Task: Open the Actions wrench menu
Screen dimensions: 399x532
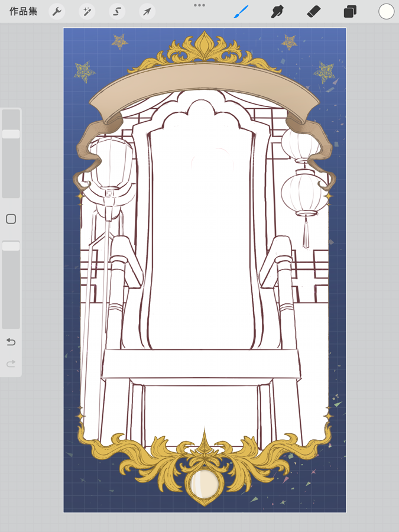Action: [x=57, y=12]
